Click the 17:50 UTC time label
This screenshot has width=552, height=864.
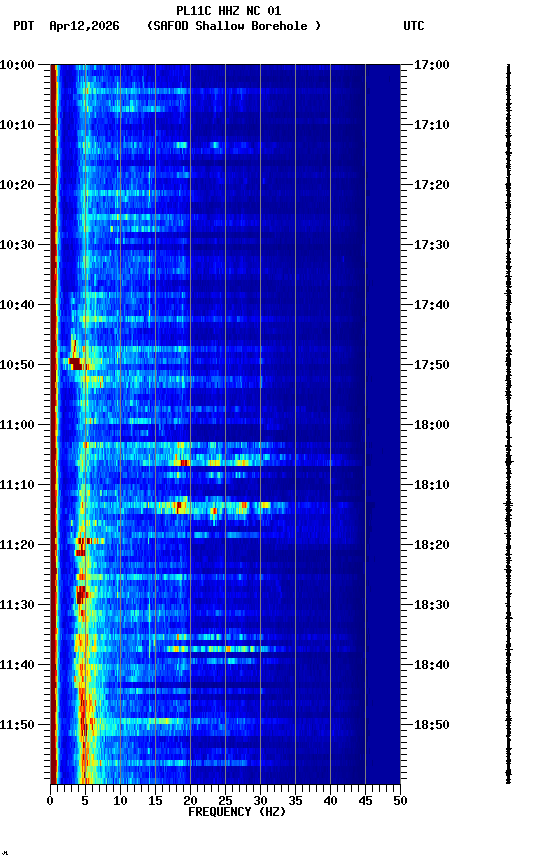(432, 365)
